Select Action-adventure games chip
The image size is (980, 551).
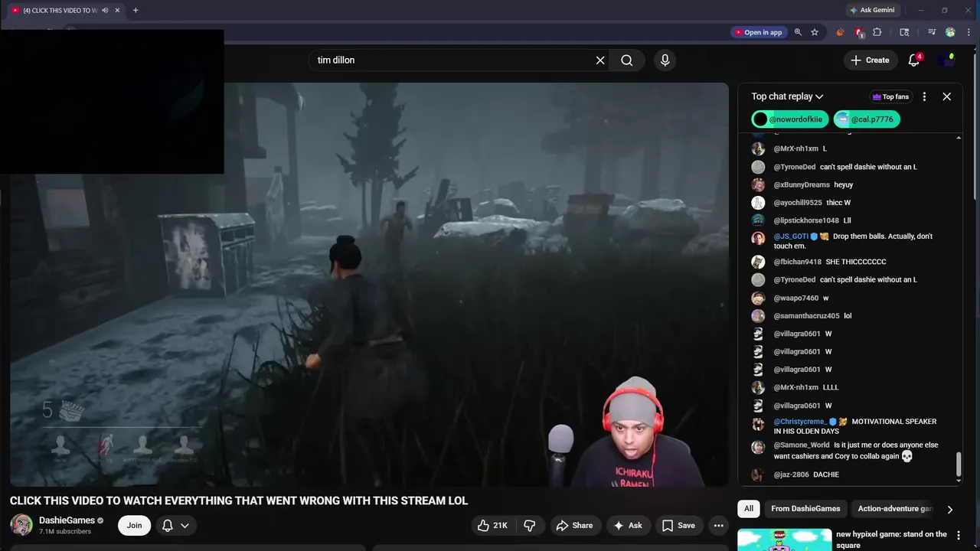click(x=894, y=509)
